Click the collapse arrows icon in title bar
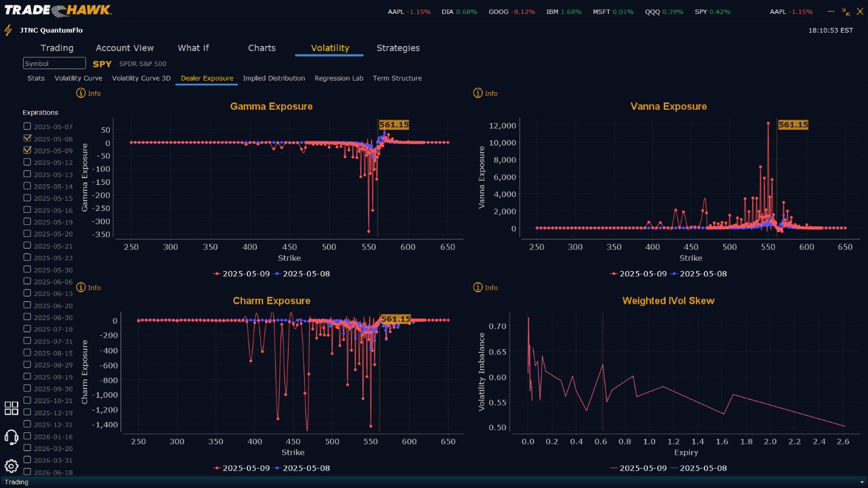This screenshot has width=868, height=488. [846, 12]
